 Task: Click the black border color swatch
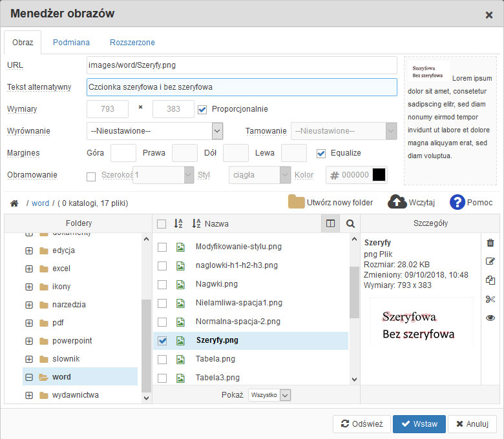click(379, 175)
